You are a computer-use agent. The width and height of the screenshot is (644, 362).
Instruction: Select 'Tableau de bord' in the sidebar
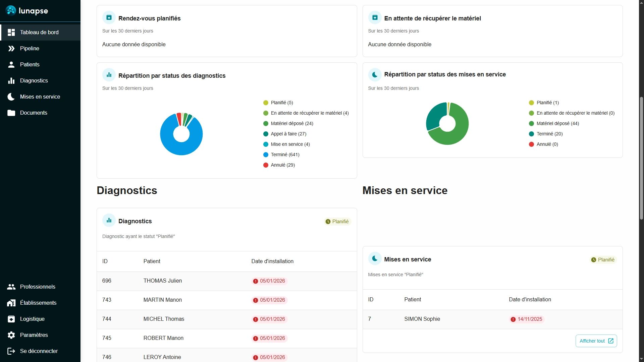coord(38,32)
